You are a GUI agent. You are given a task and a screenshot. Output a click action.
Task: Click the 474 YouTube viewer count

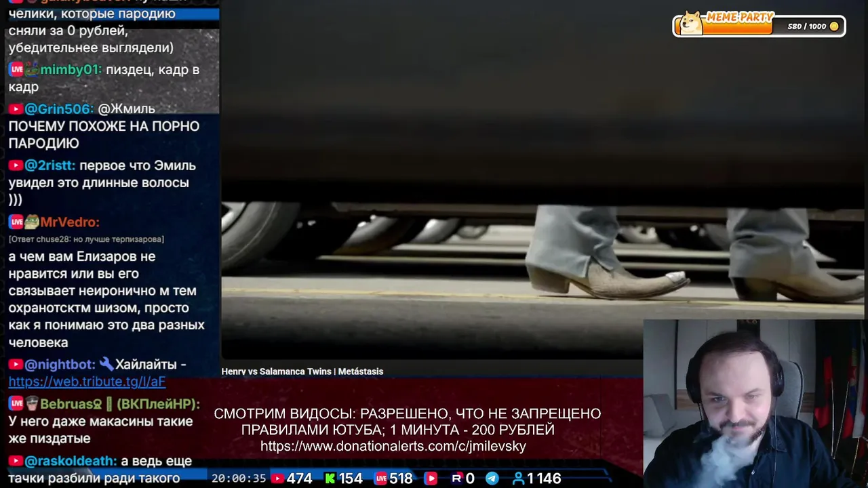click(299, 479)
